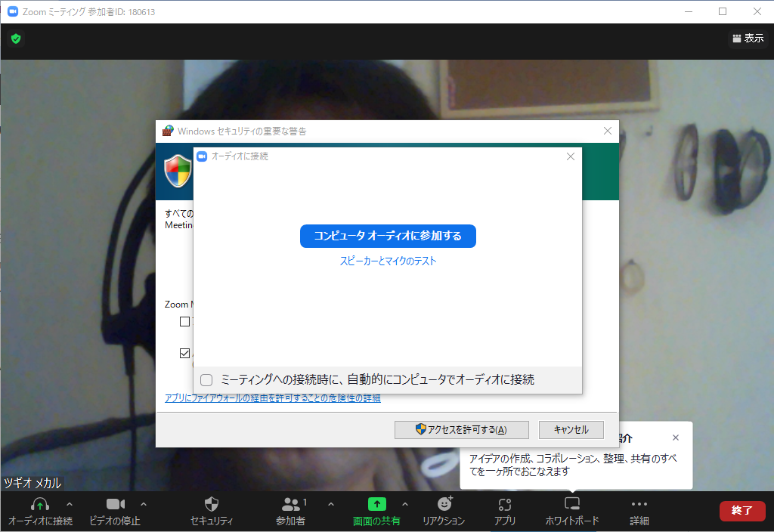Uncheck the checked network checkbox in firewall dialog
This screenshot has width=774, height=532.
point(184,354)
